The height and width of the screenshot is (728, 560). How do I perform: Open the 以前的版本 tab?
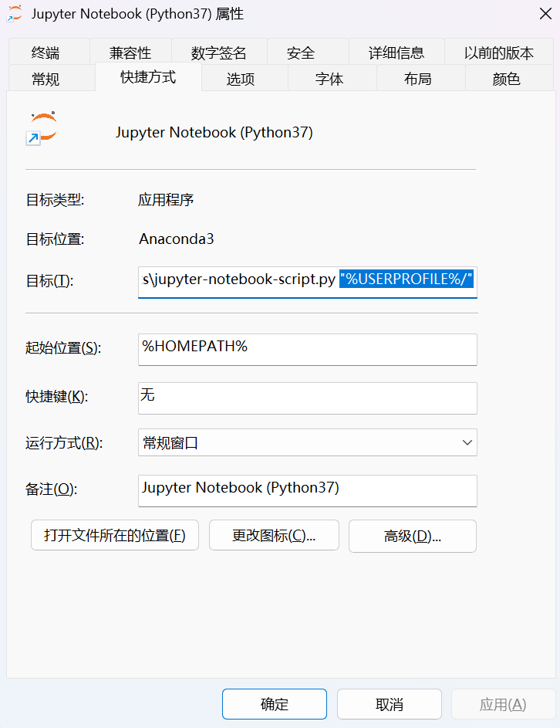[x=499, y=52]
